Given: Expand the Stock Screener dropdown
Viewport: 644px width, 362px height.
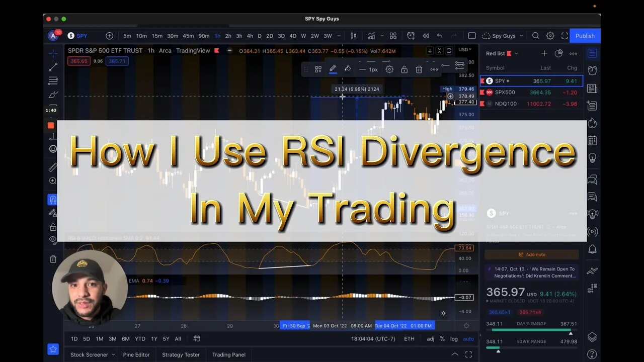Looking at the screenshot, I should pos(113,354).
